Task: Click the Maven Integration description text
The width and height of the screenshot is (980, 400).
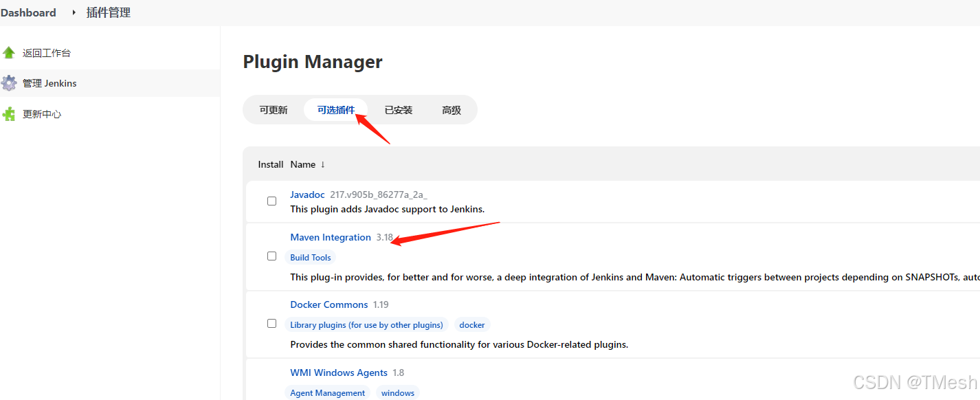Action: [635, 277]
